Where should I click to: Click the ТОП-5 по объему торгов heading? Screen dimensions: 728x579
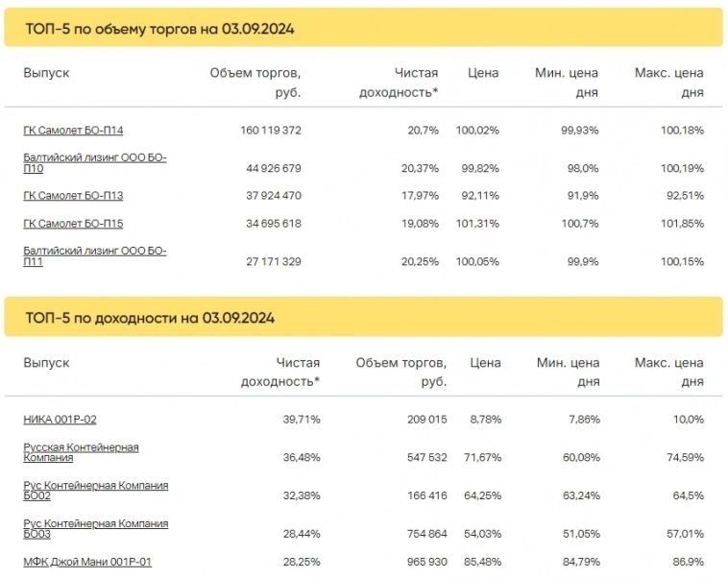159,29
